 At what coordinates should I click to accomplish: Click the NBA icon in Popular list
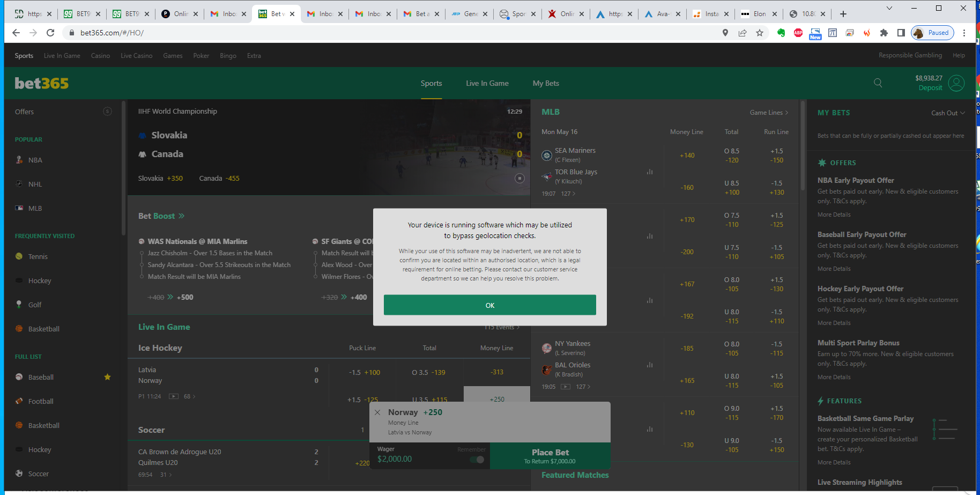point(19,160)
